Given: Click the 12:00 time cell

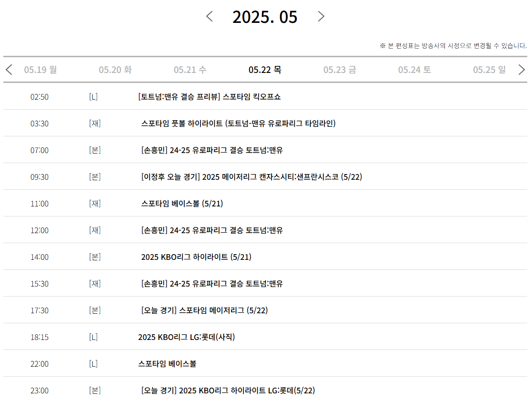Looking at the screenshot, I should click(40, 230).
